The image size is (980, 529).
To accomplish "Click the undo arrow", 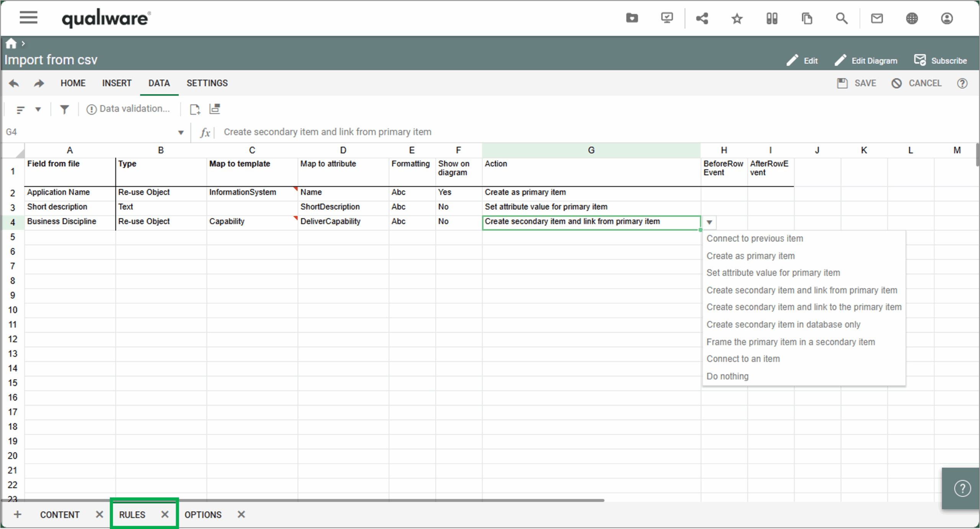I will [14, 83].
